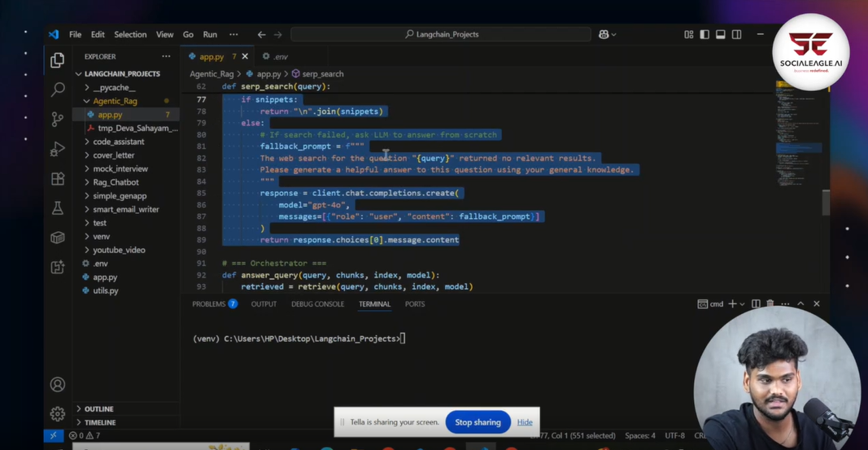Screen dimensions: 868x450
Task: Delete the terminal using trash icon
Action: point(770,304)
